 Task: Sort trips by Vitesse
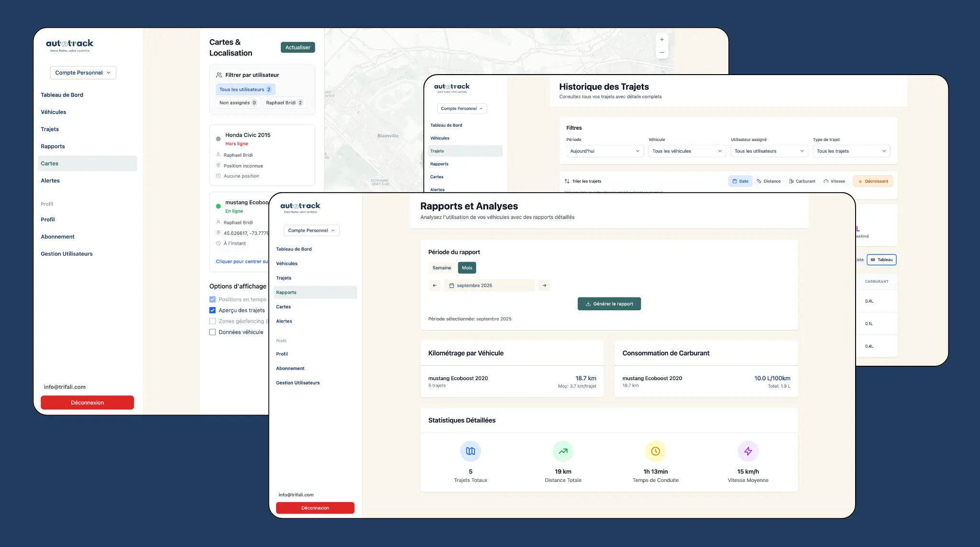(834, 181)
